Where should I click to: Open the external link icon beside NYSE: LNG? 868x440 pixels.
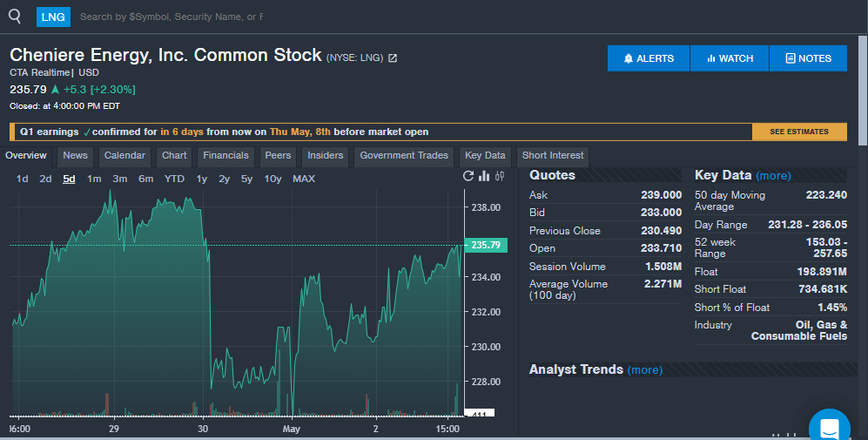(x=393, y=58)
